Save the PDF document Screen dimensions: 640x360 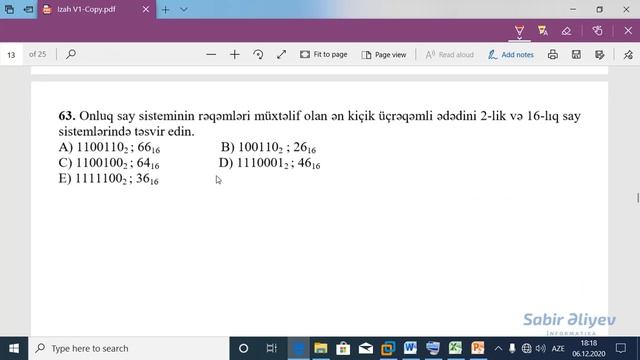coord(576,54)
